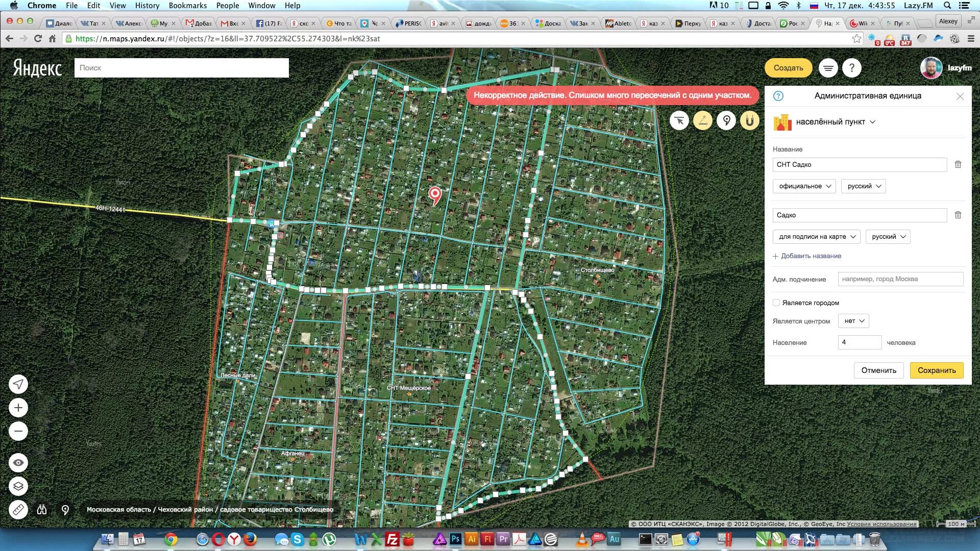Screen dimensions: 980x551
Task: Click the eye/visibility icon button
Action: [18, 463]
